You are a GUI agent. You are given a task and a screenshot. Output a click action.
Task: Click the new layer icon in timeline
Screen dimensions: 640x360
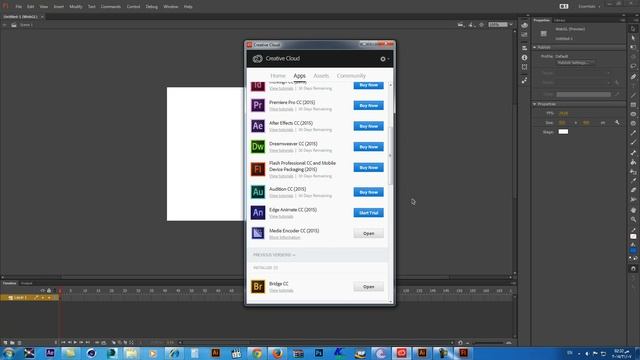[x=5, y=342]
